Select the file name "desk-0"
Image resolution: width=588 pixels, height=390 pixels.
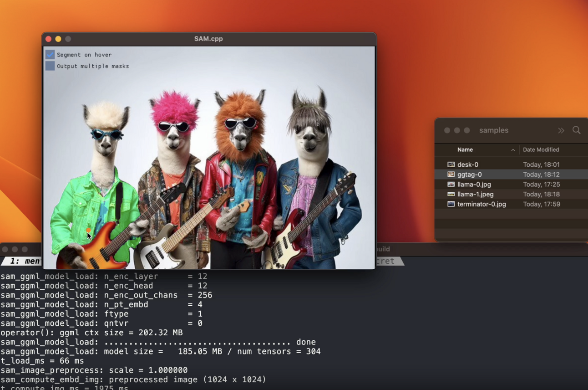[x=468, y=164]
